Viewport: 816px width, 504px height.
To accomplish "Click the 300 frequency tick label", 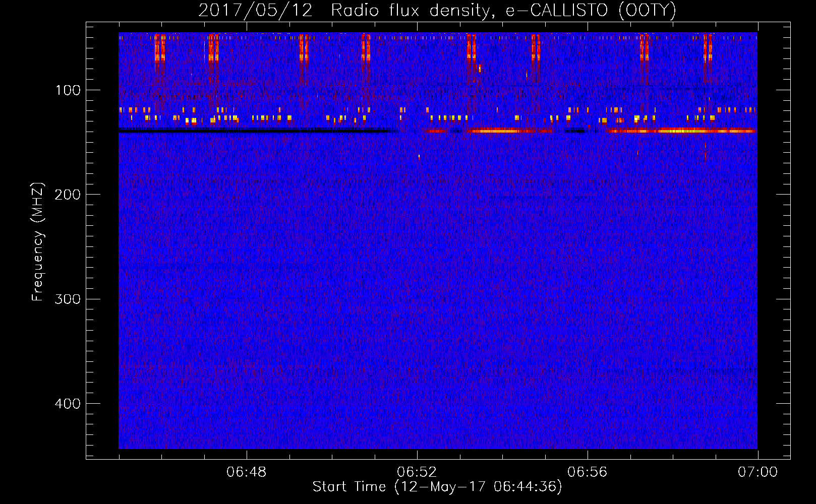I will [x=68, y=299].
